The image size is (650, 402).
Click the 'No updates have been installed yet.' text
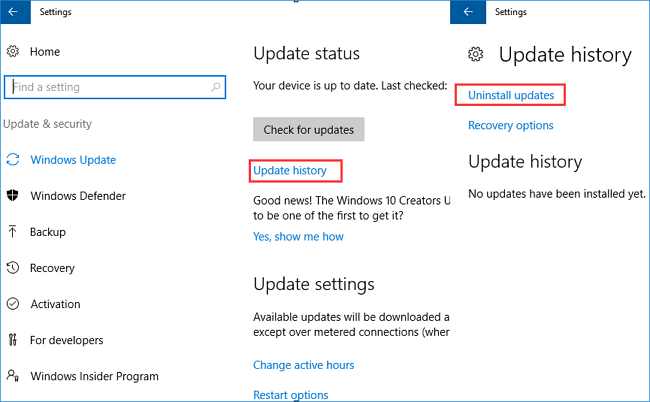coord(557,194)
